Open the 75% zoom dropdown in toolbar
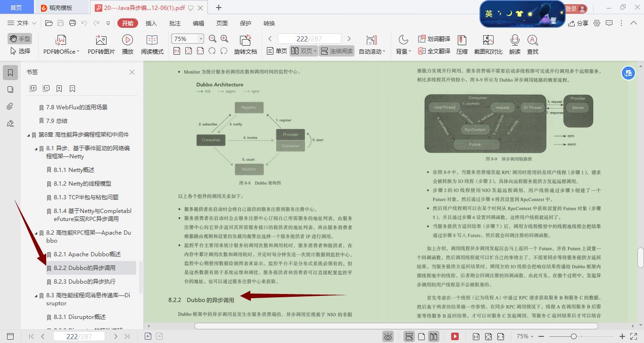This screenshot has height=343, width=644. pos(201,39)
